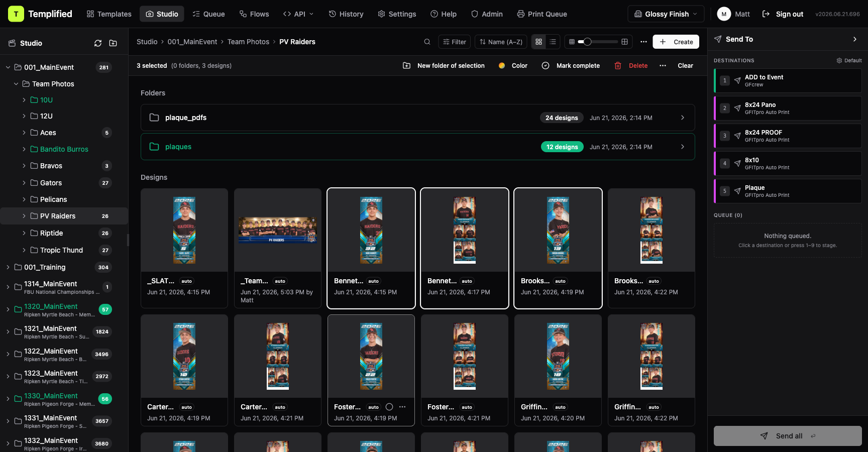
Task: Open the Default destinations settings gear
Action: 839,60
